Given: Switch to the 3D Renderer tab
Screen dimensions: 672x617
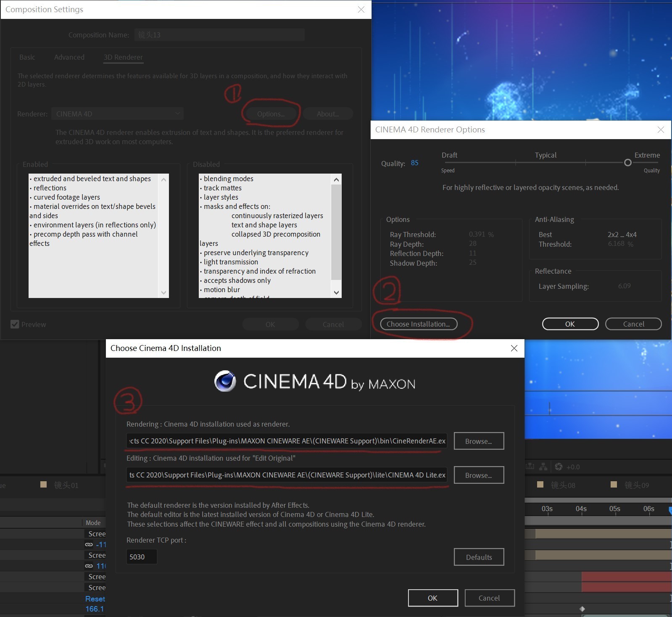Looking at the screenshot, I should click(123, 57).
